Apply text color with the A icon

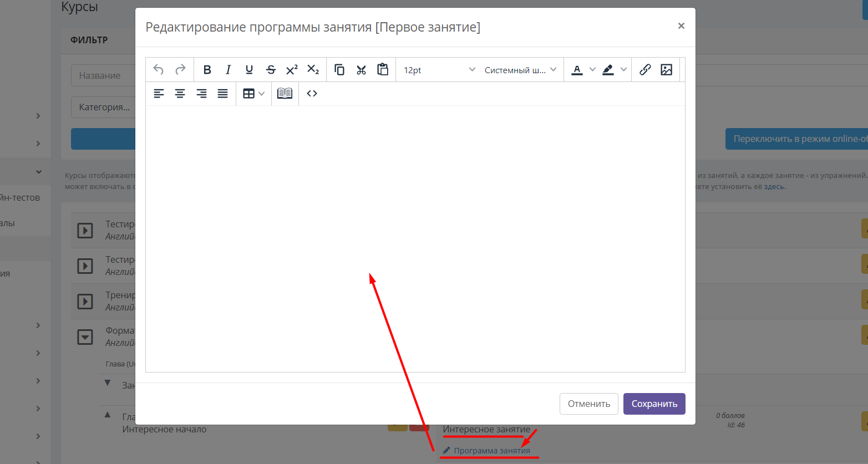coord(577,69)
